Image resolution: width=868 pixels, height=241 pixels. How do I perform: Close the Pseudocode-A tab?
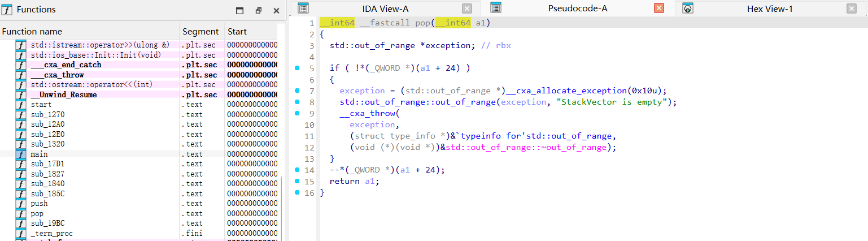coord(659,8)
